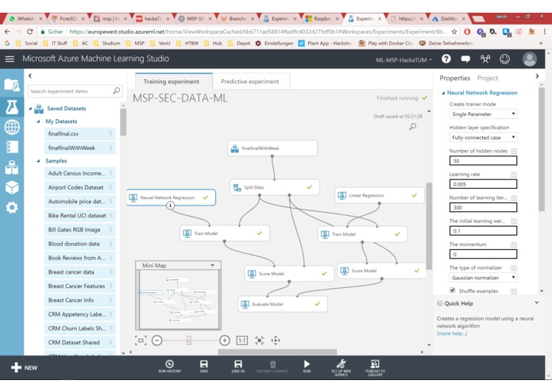Open the type of normalizer dropdown

pos(483,278)
